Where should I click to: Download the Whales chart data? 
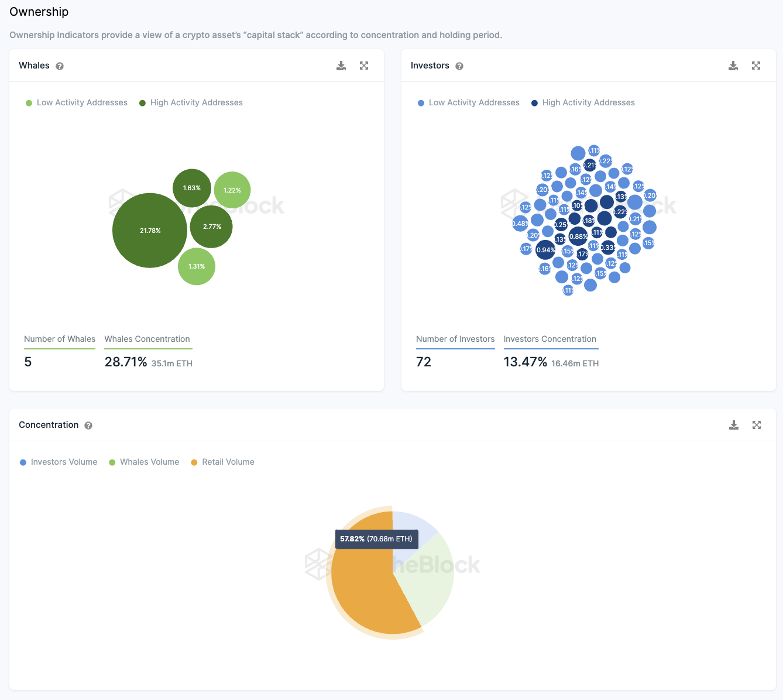[x=341, y=66]
